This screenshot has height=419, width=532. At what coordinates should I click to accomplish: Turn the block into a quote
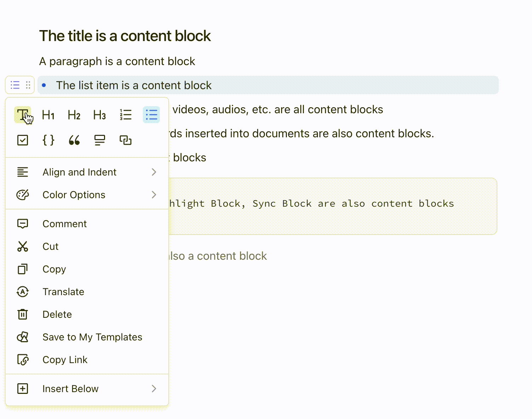click(74, 140)
